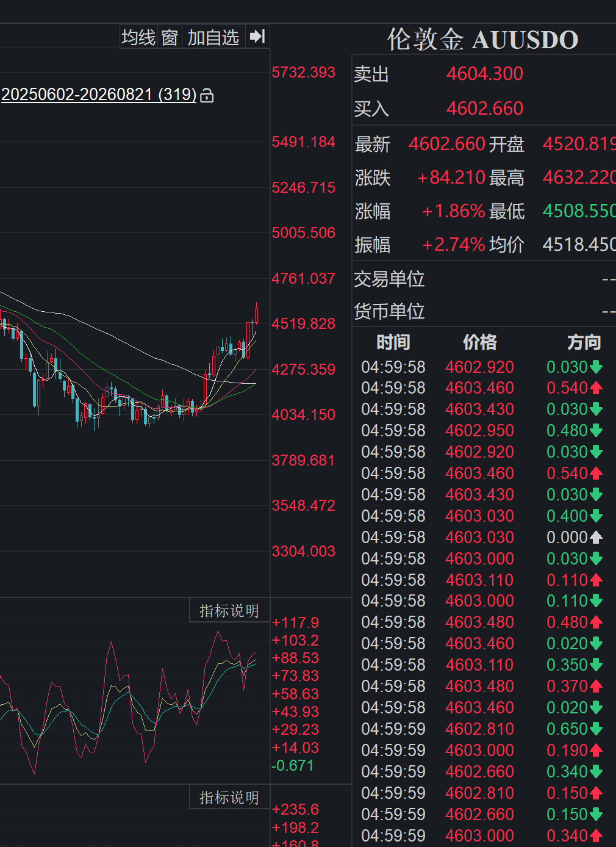Screen dimensions: 616x847
Task: Select the 交易单位 row
Action: (x=484, y=279)
